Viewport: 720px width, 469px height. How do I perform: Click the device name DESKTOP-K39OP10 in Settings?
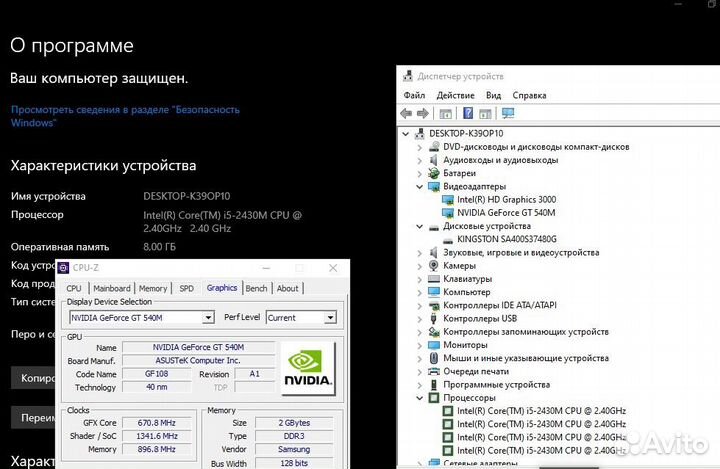click(x=186, y=196)
